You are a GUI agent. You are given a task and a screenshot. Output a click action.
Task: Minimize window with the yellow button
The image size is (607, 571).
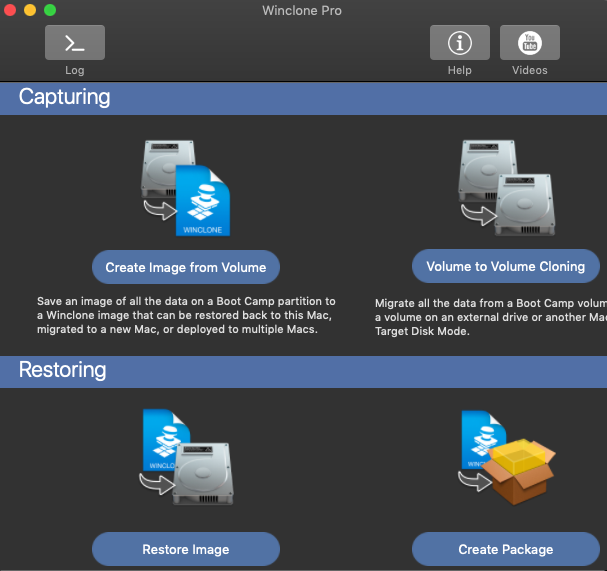[x=30, y=10]
